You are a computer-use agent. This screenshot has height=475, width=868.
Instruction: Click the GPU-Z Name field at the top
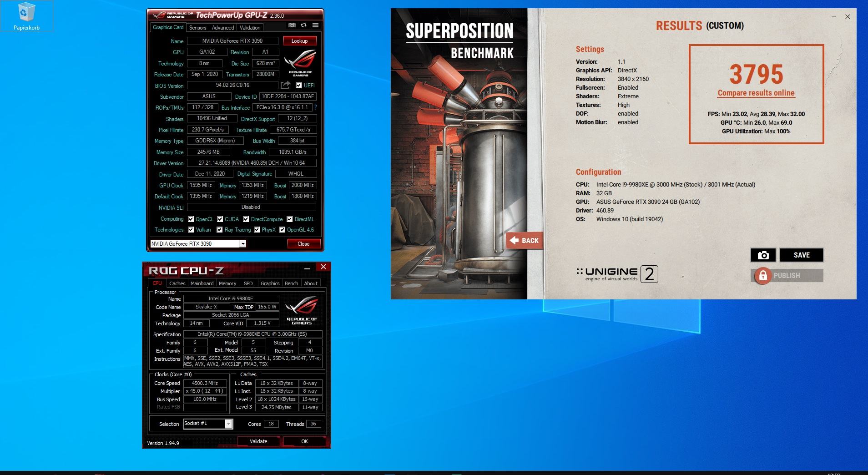(x=233, y=41)
